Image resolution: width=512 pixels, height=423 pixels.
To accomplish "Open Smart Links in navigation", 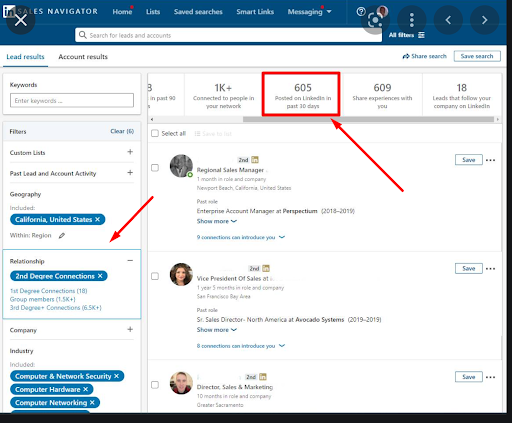I will (255, 12).
